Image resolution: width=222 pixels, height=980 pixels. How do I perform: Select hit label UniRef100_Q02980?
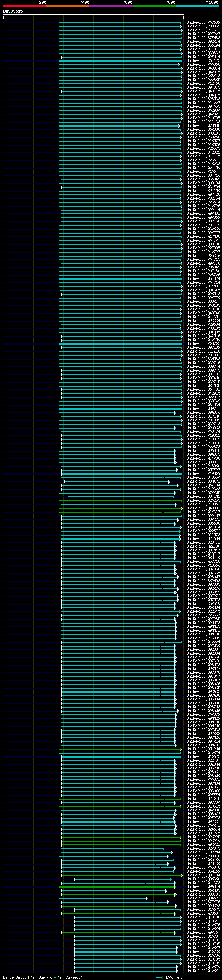coord(203,110)
